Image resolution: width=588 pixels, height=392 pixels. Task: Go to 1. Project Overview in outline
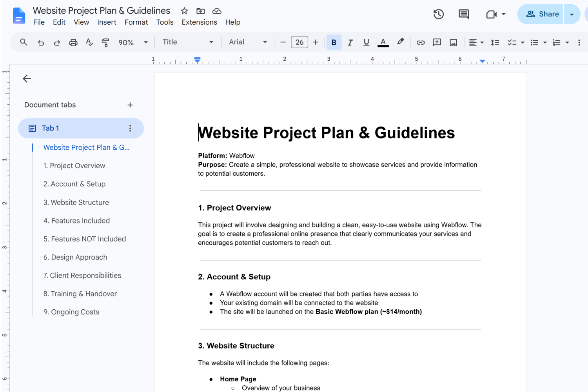tap(74, 166)
